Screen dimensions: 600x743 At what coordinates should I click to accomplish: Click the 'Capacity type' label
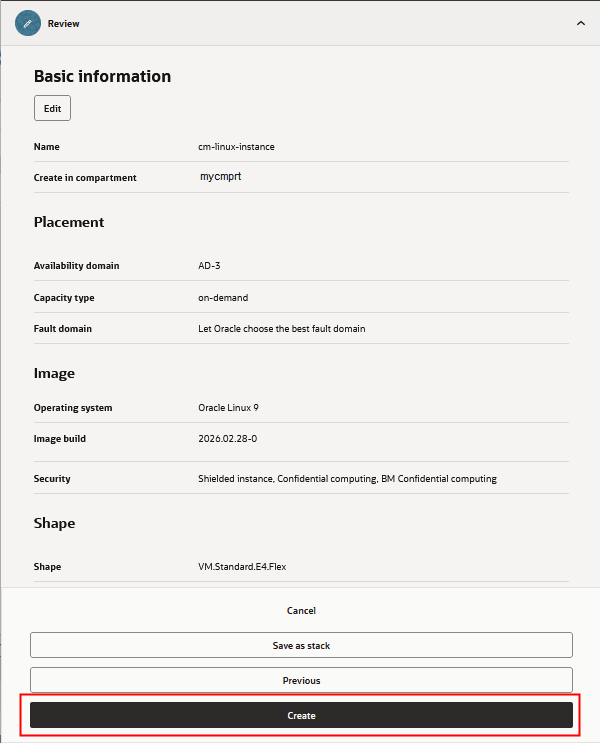click(x=64, y=298)
